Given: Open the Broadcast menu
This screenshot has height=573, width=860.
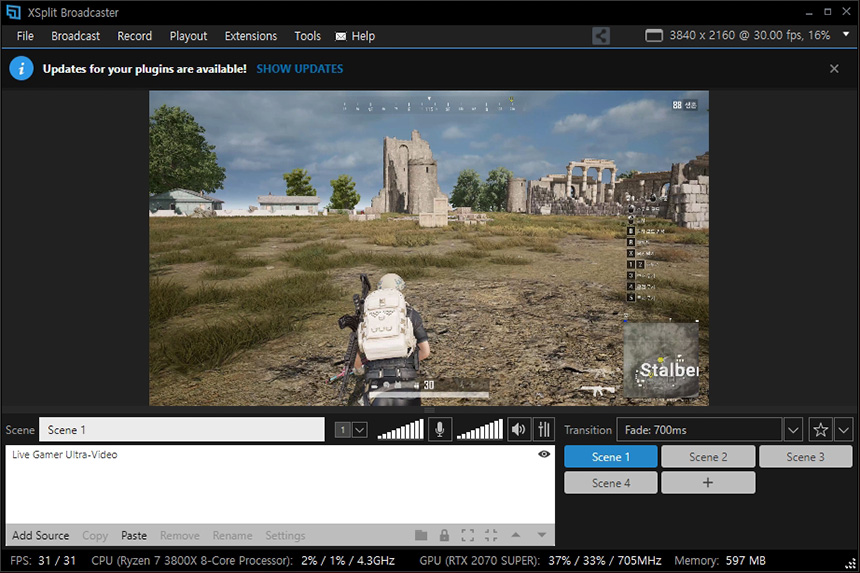Looking at the screenshot, I should (x=76, y=36).
